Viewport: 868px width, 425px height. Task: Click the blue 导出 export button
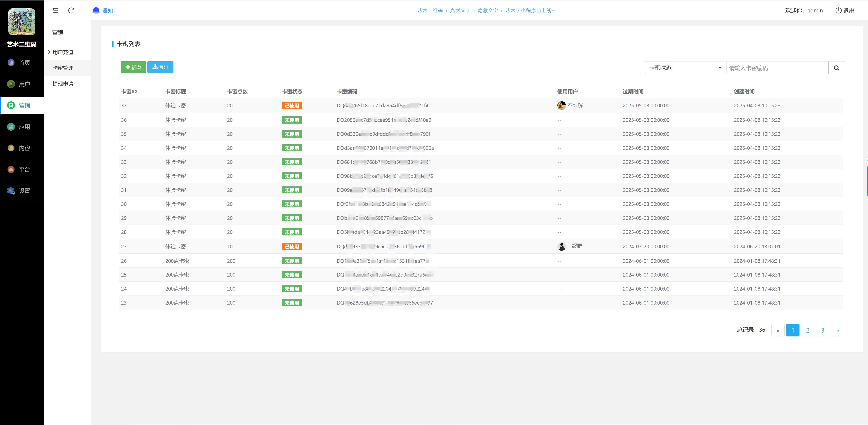click(160, 67)
